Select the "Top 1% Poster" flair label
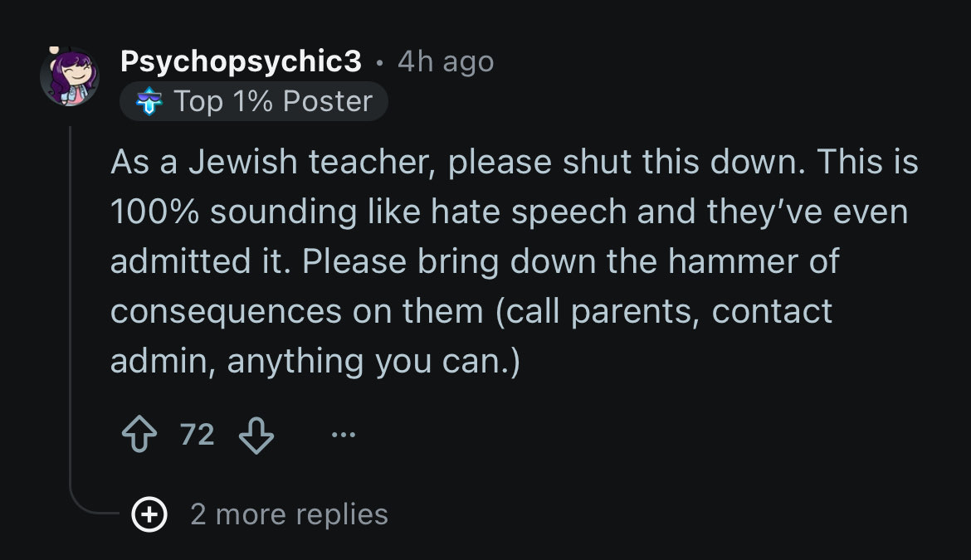The image size is (971, 560). coord(273,101)
